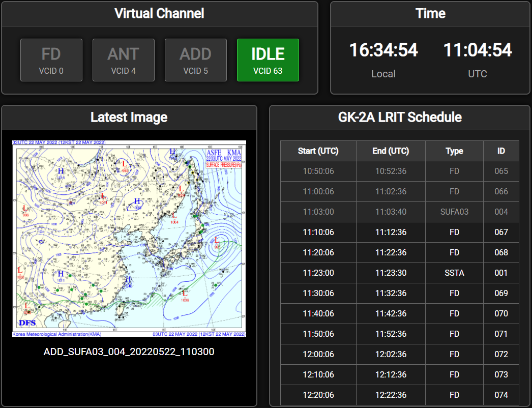Viewport: 532px width, 408px height.
Task: Click the Time panel header
Action: point(430,14)
